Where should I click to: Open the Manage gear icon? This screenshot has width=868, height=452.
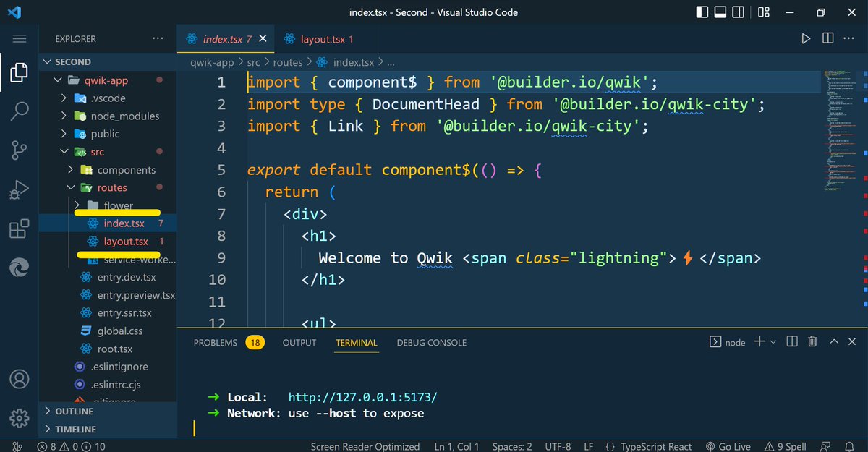click(x=20, y=417)
